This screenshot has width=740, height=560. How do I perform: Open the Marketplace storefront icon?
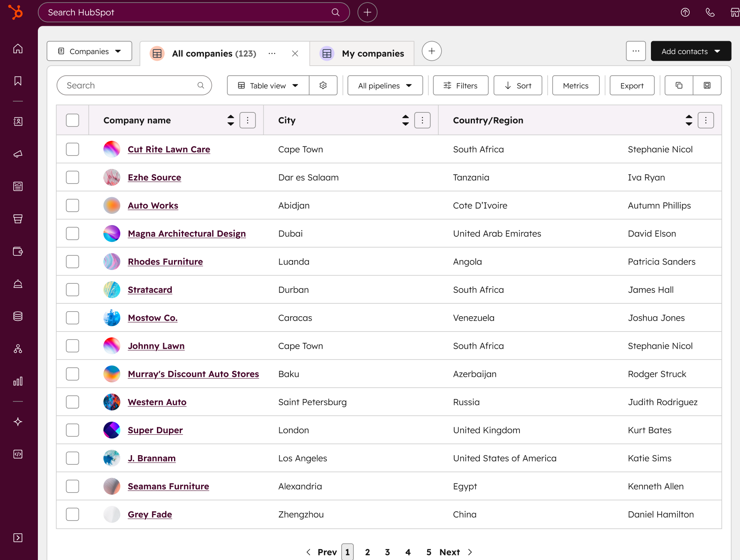(x=734, y=12)
